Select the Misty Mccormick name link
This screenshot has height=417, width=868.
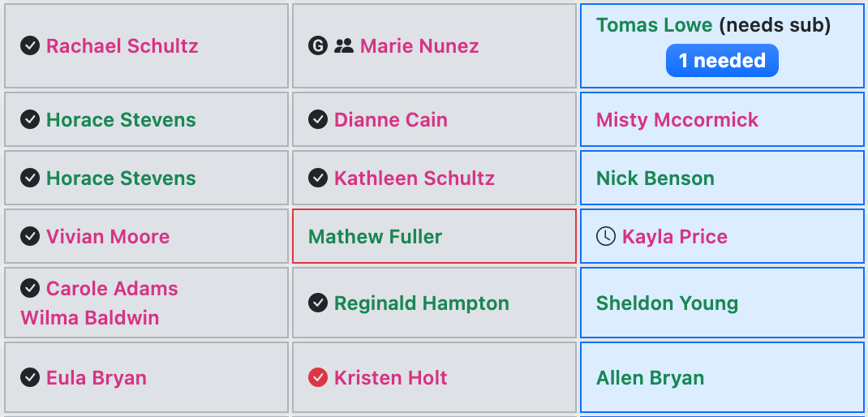click(677, 120)
